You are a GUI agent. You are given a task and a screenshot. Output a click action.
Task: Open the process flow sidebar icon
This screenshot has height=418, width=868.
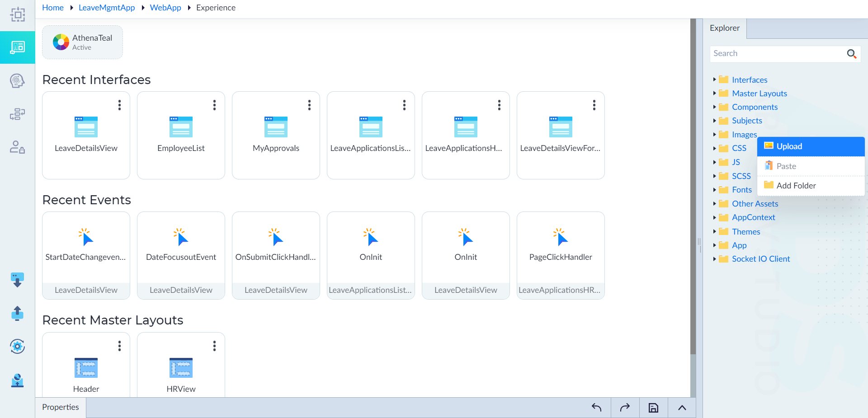[x=17, y=114]
